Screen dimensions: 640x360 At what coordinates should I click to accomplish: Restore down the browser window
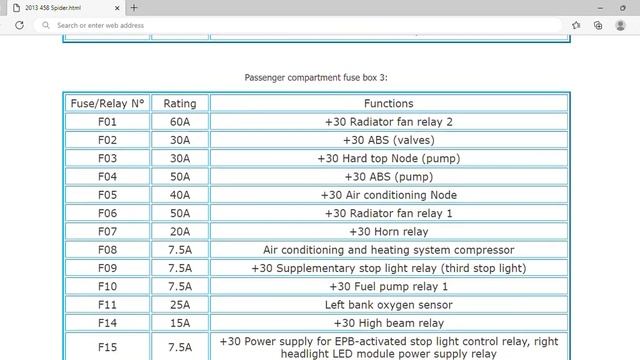(x=623, y=8)
